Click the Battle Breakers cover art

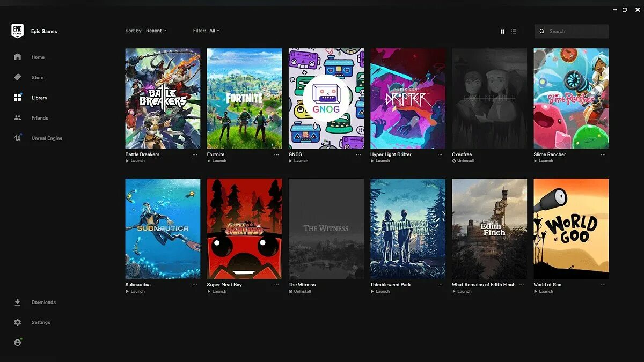coord(163,99)
